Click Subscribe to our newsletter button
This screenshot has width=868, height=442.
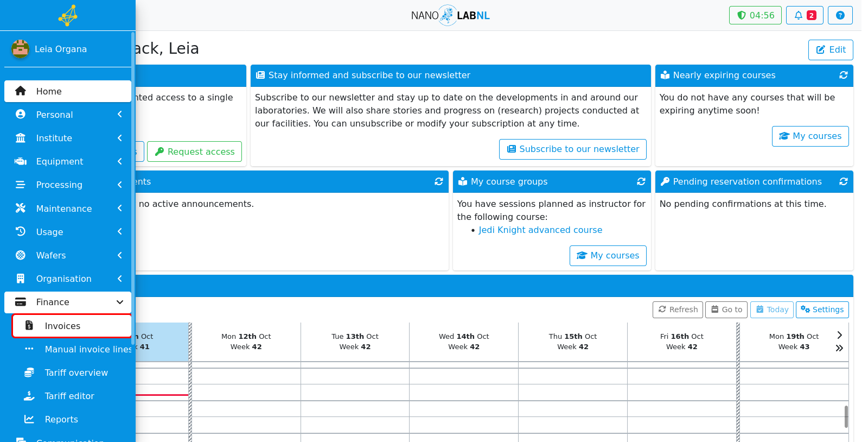(572, 149)
